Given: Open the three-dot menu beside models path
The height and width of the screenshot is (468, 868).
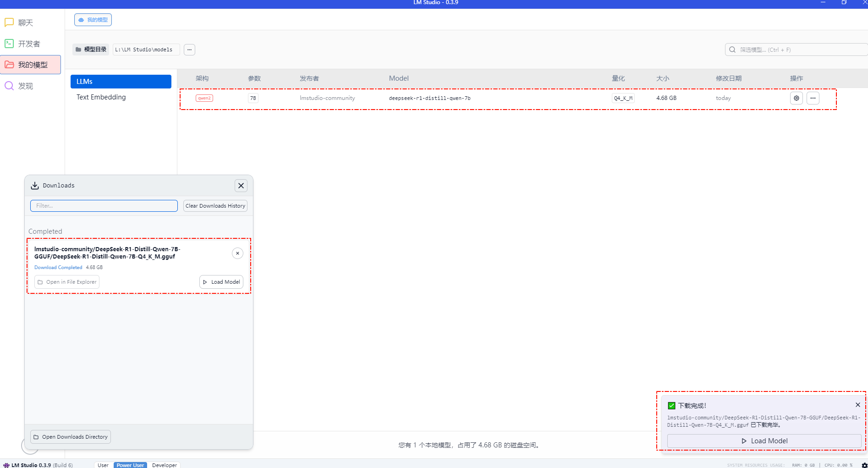Looking at the screenshot, I should [x=189, y=50].
